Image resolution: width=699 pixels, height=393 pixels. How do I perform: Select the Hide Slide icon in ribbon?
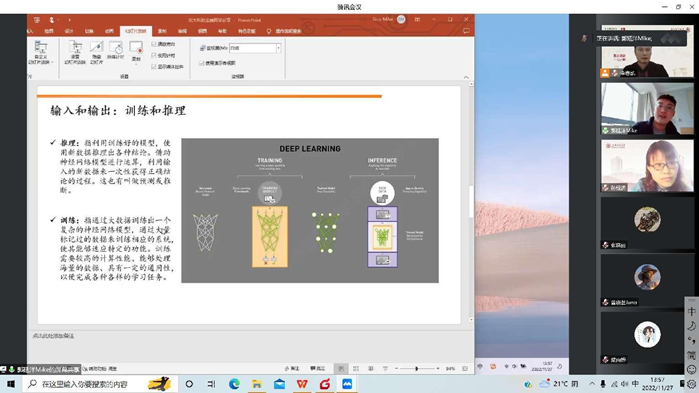coord(96,53)
